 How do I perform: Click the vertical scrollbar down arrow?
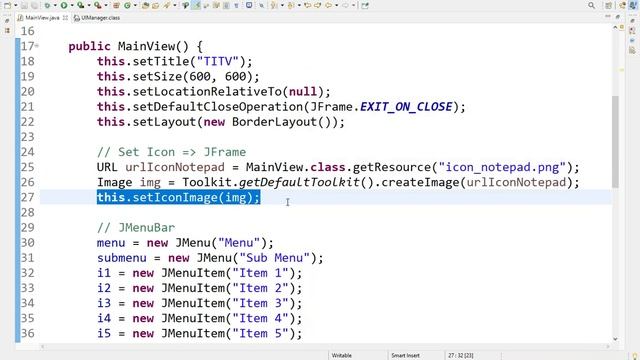[x=616, y=339]
